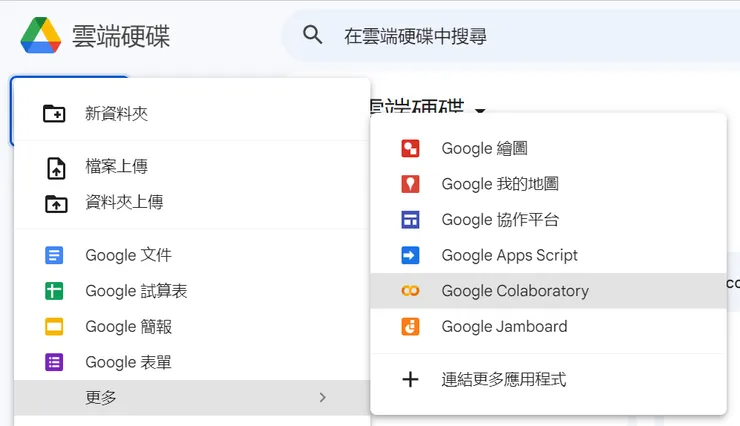Image resolution: width=740 pixels, height=426 pixels.
Task: Create a new Google 文件
Action: (192, 255)
